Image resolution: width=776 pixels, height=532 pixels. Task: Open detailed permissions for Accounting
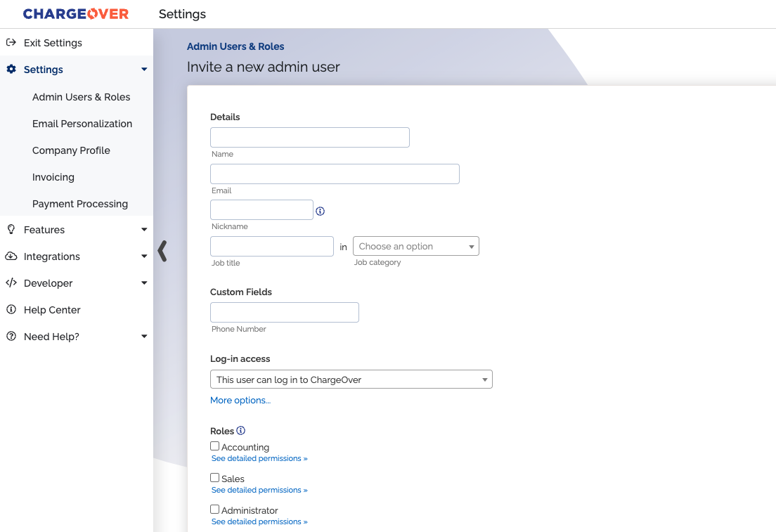click(259, 458)
